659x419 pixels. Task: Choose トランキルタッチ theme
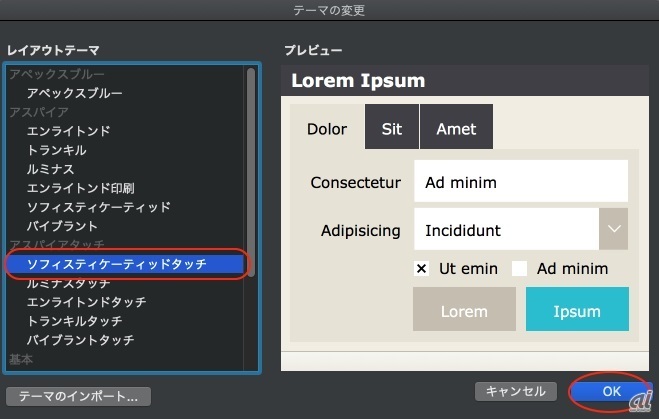(x=75, y=321)
